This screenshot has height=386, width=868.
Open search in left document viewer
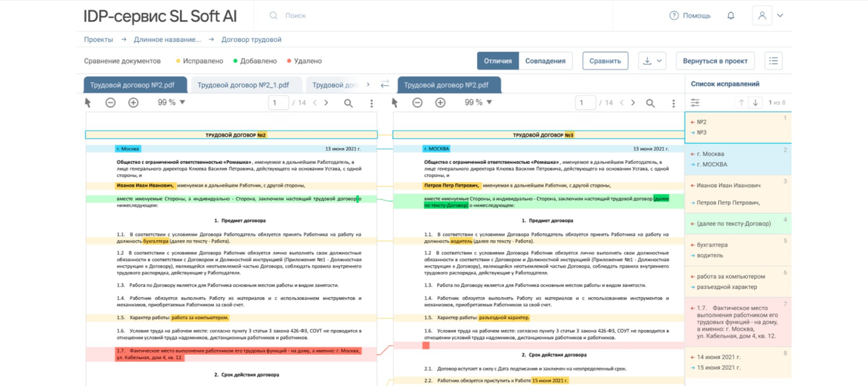tap(348, 103)
